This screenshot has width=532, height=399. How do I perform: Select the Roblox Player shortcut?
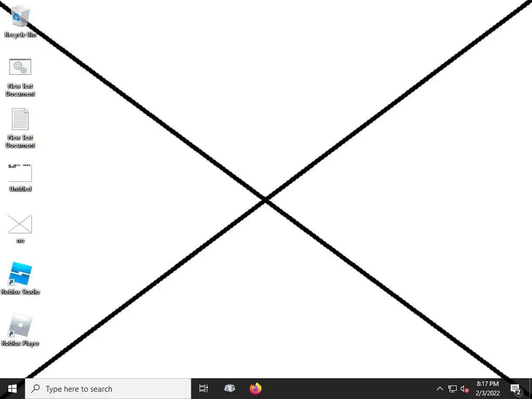click(x=20, y=330)
